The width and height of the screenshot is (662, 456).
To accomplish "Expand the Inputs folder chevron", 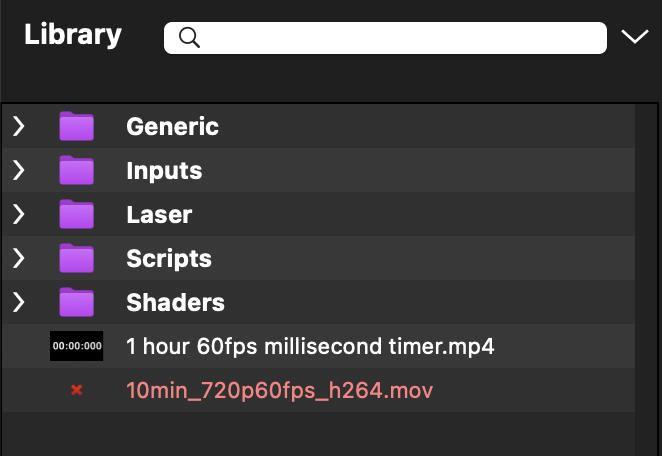I will [x=18, y=171].
